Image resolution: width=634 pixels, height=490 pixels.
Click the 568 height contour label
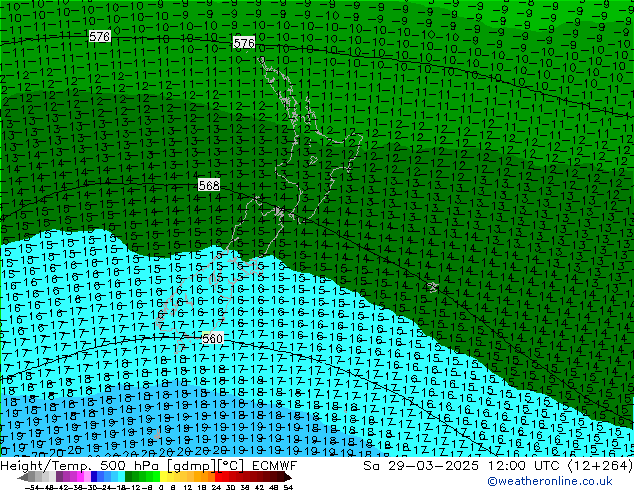click(x=209, y=185)
